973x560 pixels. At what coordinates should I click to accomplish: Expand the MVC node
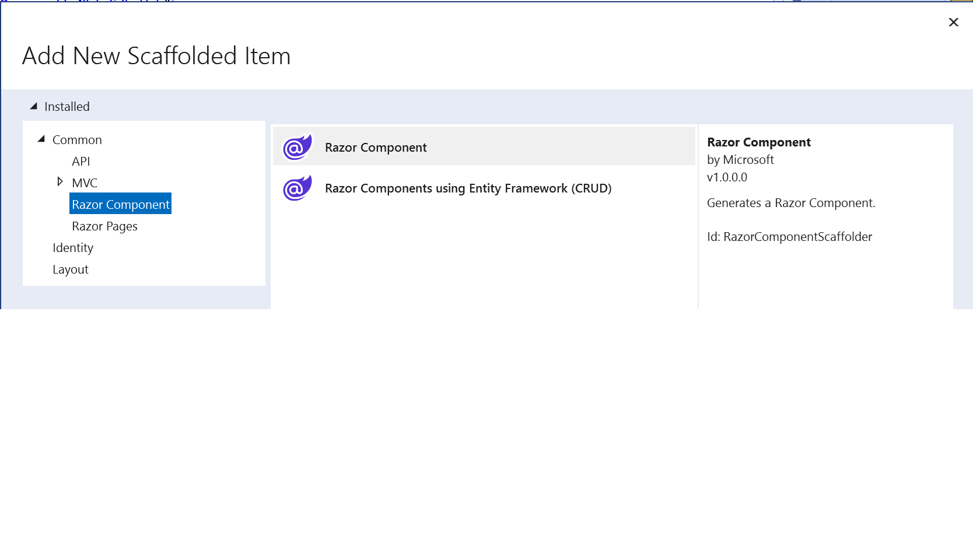tap(60, 181)
